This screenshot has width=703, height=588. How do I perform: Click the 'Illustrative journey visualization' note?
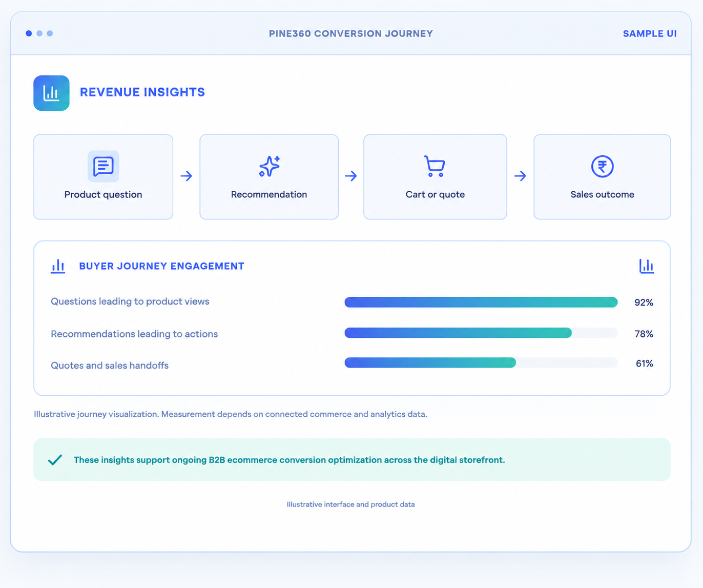(x=231, y=414)
